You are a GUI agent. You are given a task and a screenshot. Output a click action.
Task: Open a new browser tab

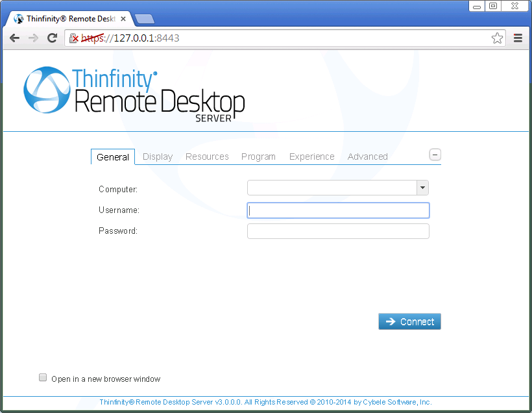coord(145,19)
